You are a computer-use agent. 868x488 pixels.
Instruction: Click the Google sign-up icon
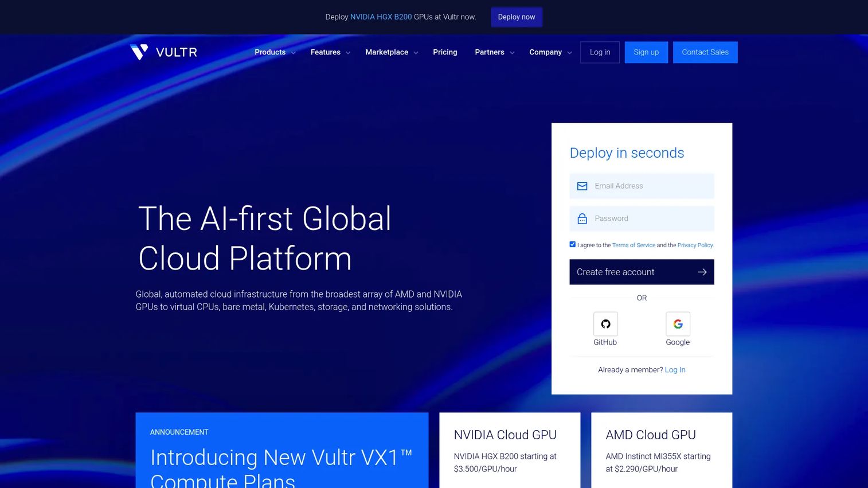click(x=678, y=324)
